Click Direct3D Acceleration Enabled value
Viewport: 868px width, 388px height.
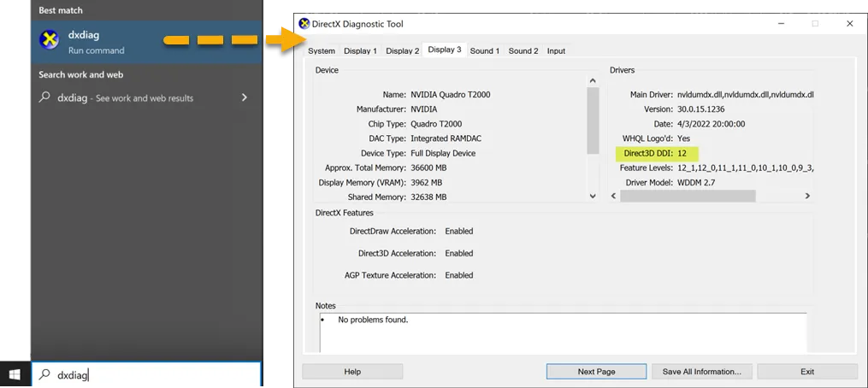459,253
